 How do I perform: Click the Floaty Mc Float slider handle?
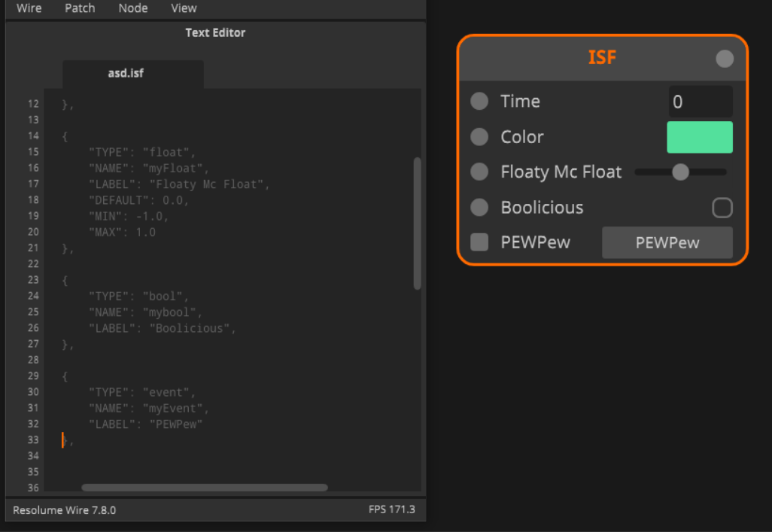pyautogui.click(x=680, y=172)
